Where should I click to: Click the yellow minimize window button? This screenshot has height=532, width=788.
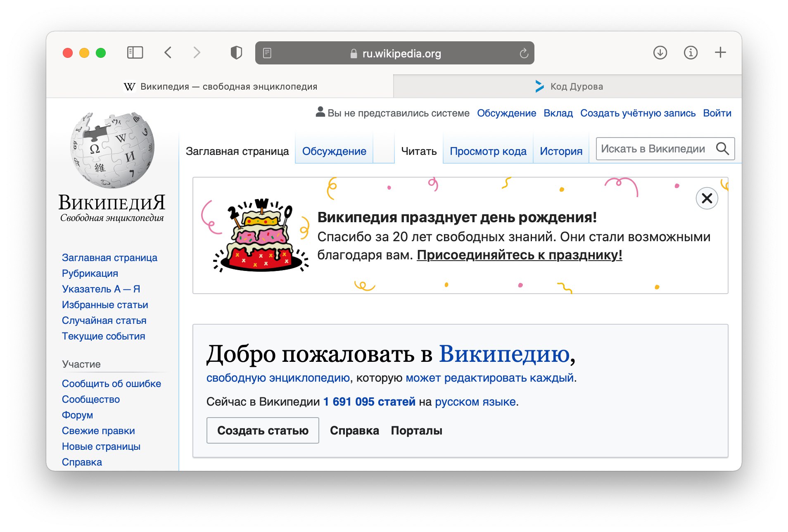[84, 53]
